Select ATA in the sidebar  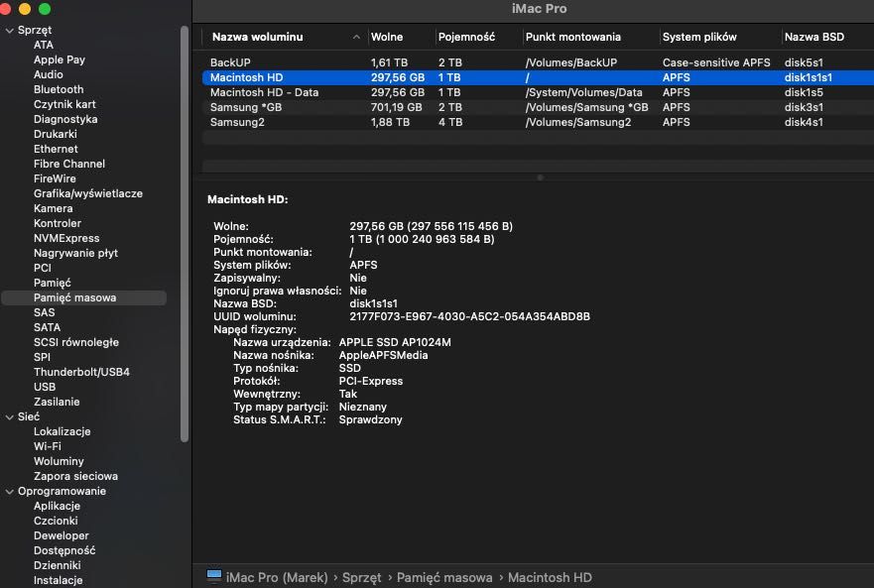(x=44, y=45)
